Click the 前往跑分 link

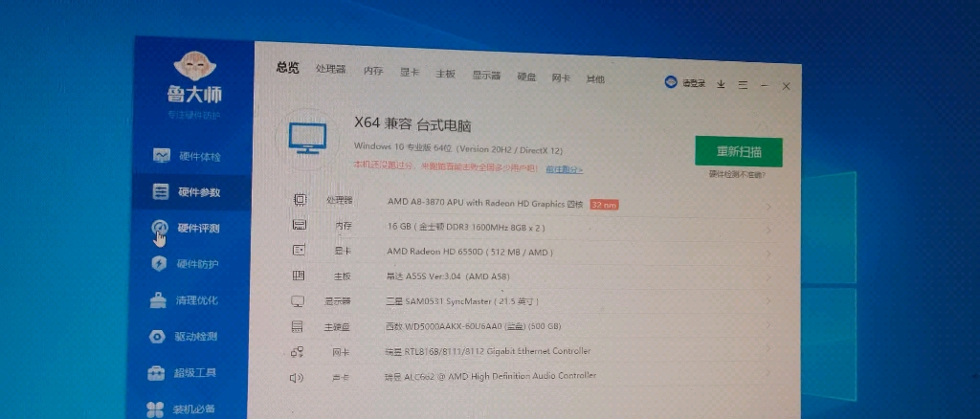tap(564, 168)
